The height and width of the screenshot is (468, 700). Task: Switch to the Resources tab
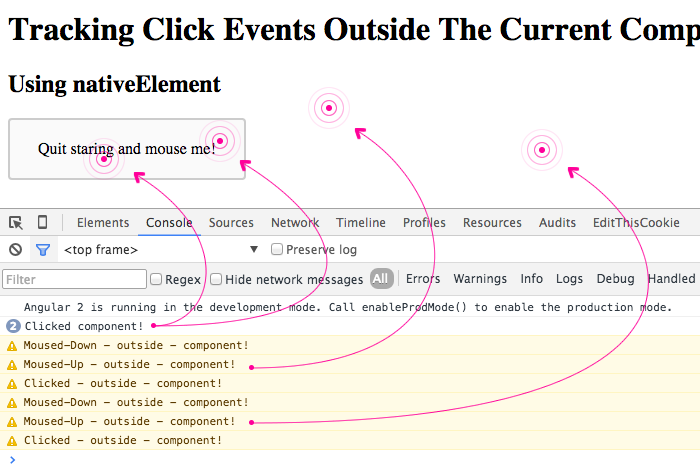pyautogui.click(x=492, y=222)
